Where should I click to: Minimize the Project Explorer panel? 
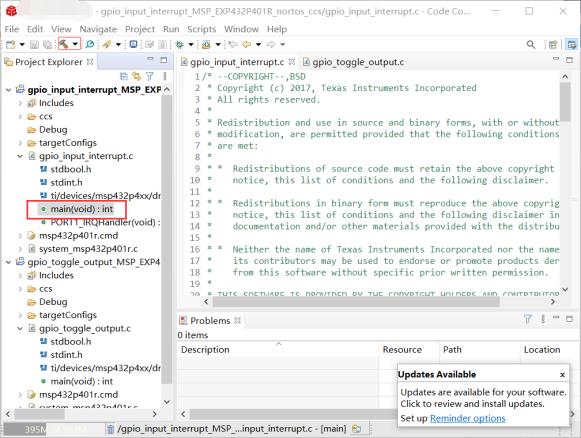[150, 59]
